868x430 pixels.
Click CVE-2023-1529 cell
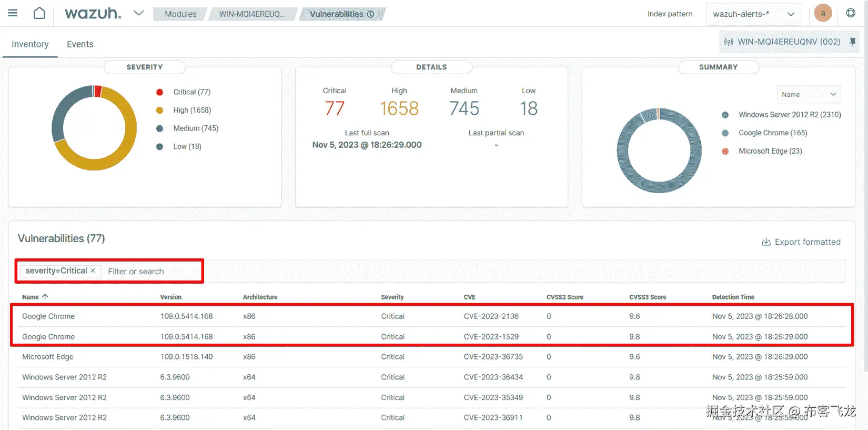[x=491, y=337]
